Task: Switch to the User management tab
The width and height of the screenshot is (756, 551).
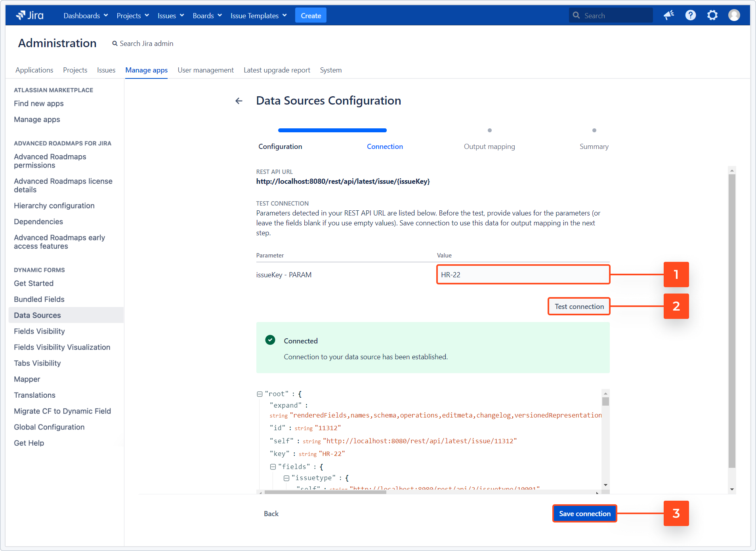Action: pos(206,70)
